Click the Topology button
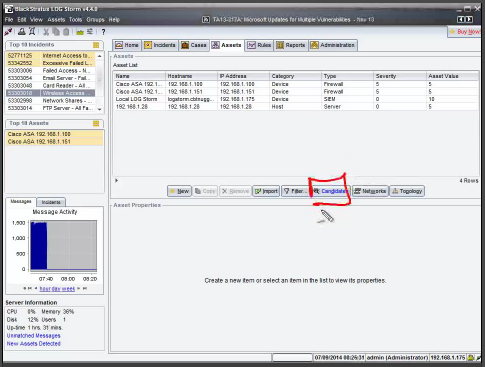Viewport: 486px width, 367px height. pos(407,191)
